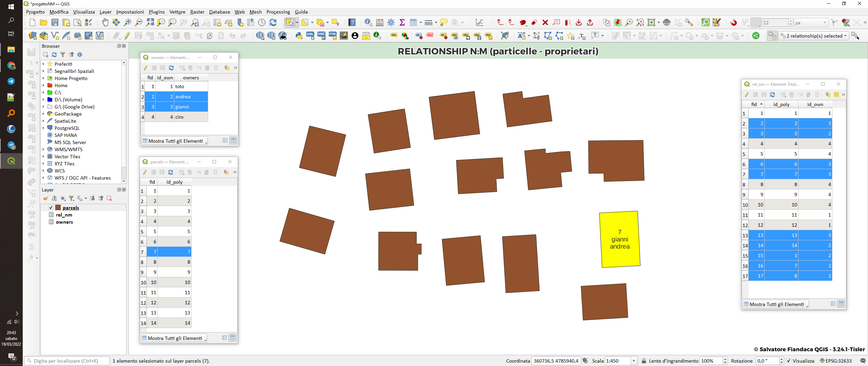This screenshot has width=868, height=366.
Task: Open the Python console icon
Action: pyautogui.click(x=299, y=36)
